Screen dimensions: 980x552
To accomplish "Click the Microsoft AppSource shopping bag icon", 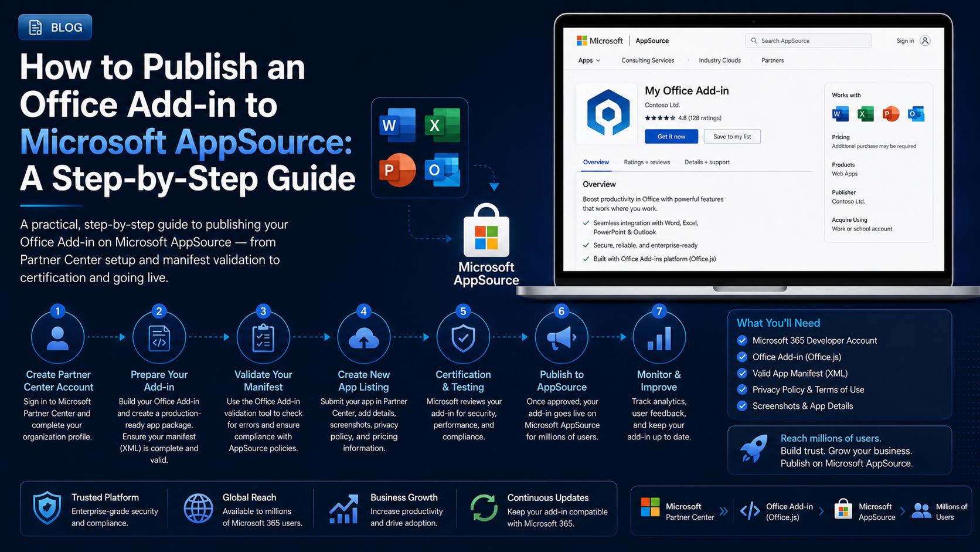I will pos(486,231).
